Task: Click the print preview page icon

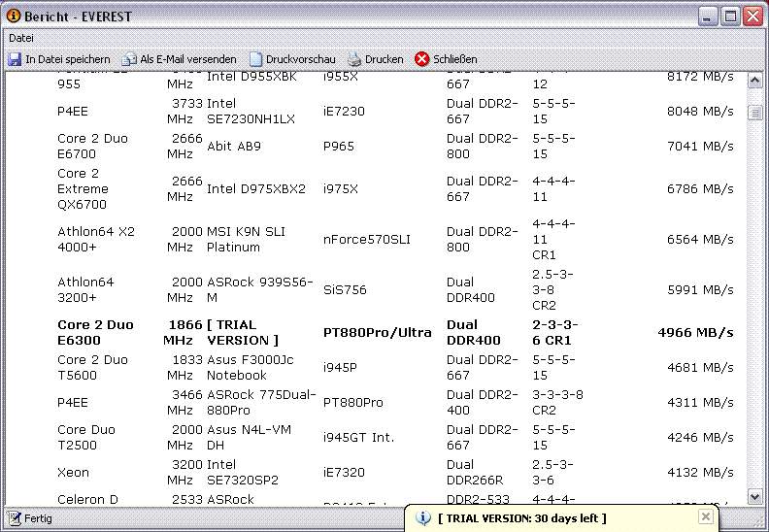Action: tap(255, 59)
